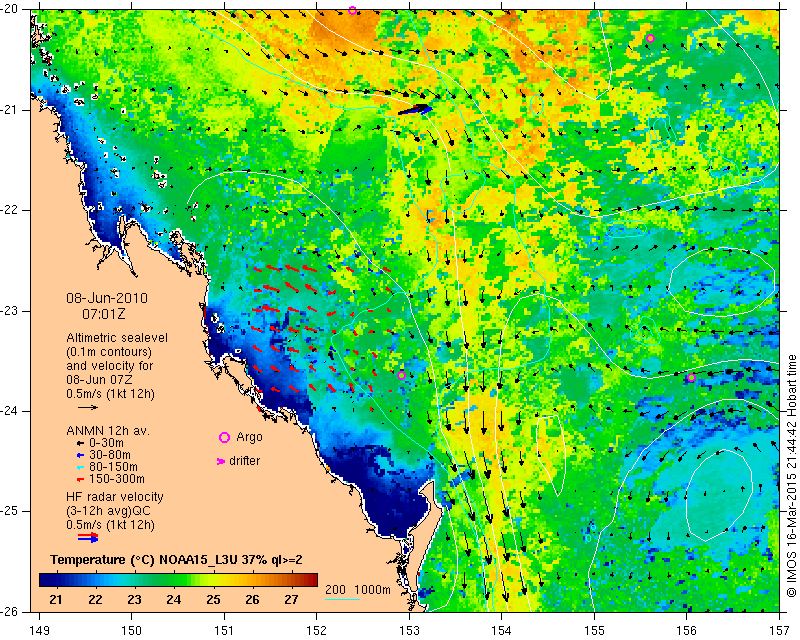
Task: Click the longitude axis label 157
Action: click(780, 631)
